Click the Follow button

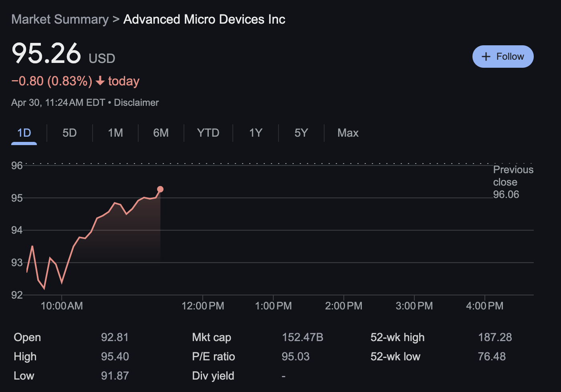[503, 57]
